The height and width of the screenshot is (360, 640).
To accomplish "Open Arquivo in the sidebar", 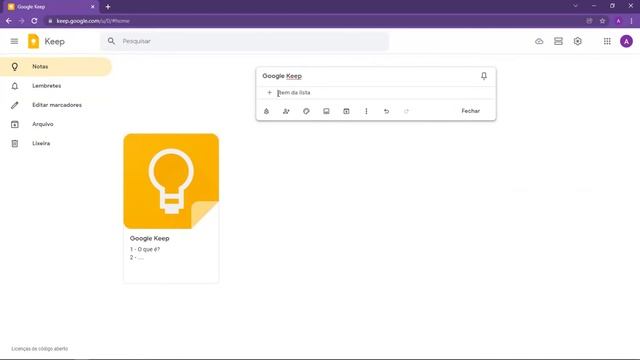I will coord(56,124).
